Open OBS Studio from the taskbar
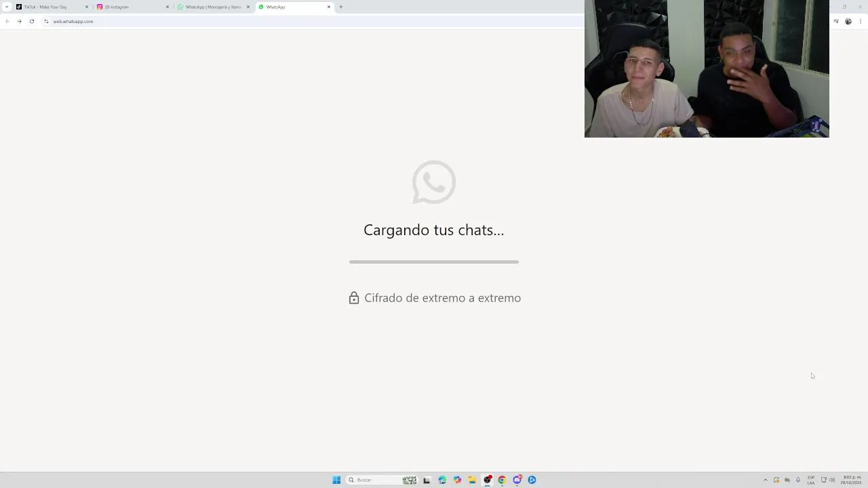 487,480
